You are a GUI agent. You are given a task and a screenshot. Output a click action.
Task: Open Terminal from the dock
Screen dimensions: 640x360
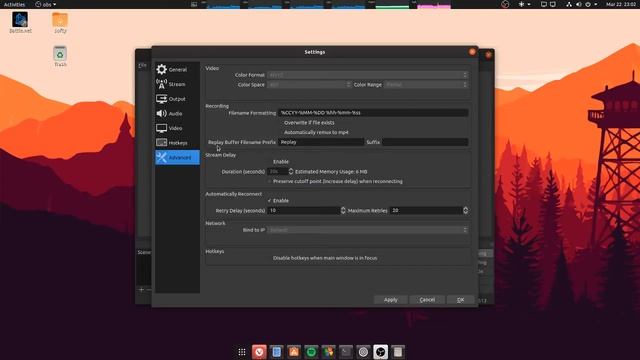[x=346, y=352]
